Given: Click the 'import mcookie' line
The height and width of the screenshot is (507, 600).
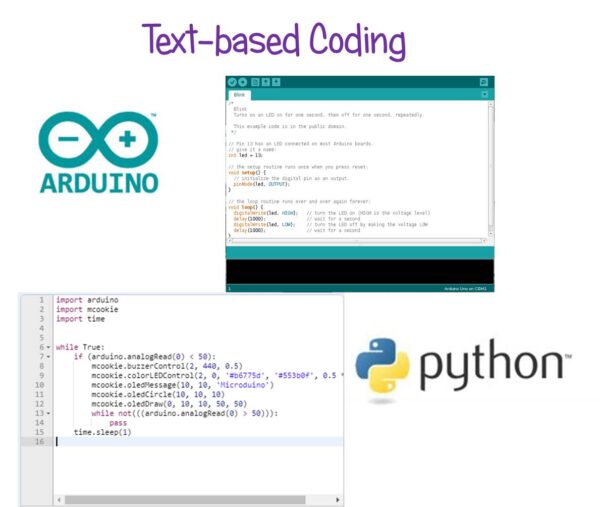Looking at the screenshot, I should click(87, 310).
